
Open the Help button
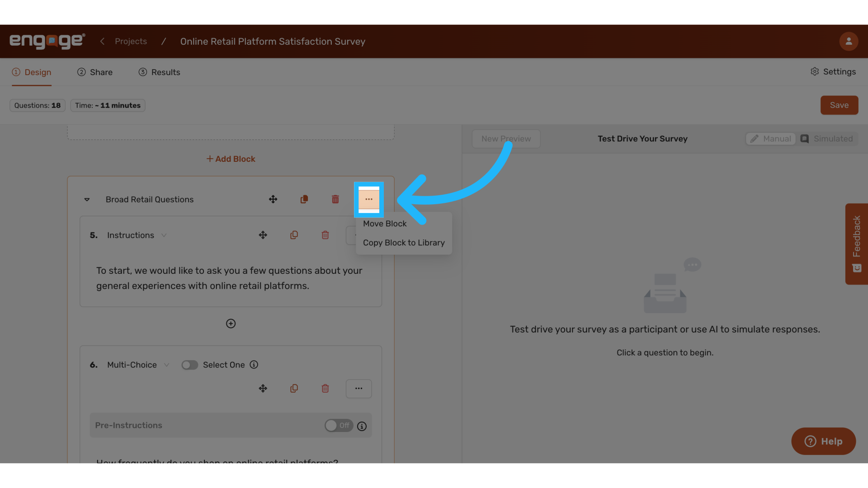[x=823, y=441]
